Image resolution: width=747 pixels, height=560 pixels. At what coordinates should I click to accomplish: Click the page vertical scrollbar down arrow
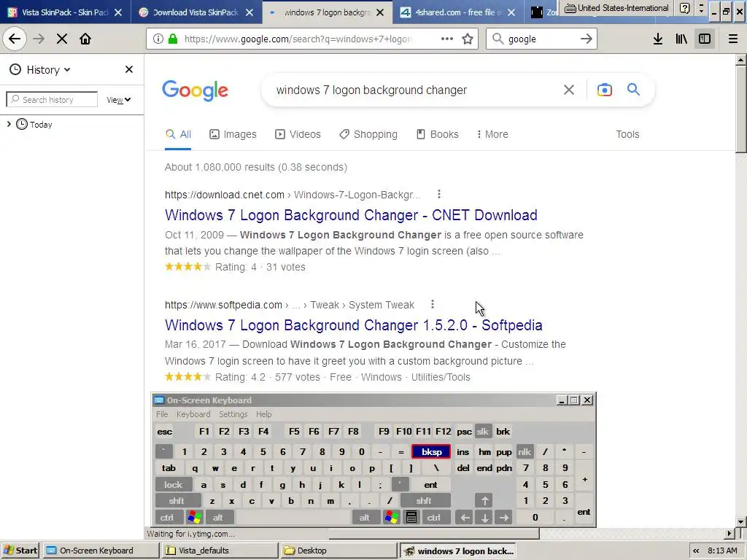pos(741,521)
